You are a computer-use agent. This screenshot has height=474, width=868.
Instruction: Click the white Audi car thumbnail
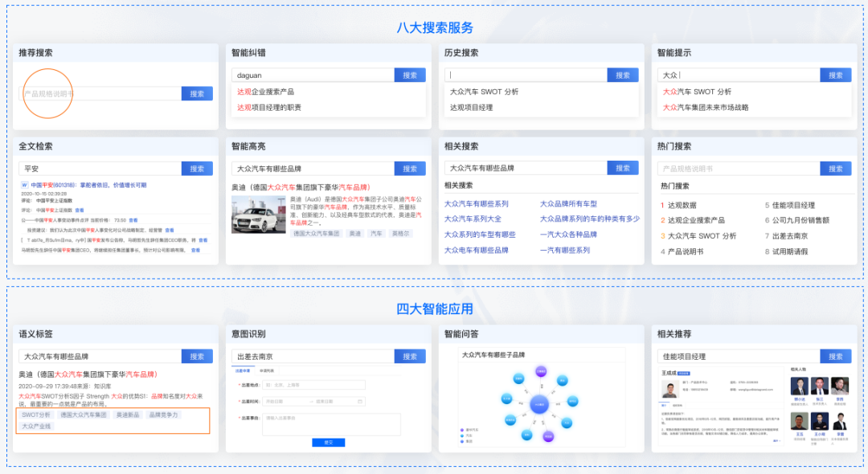[x=259, y=215]
